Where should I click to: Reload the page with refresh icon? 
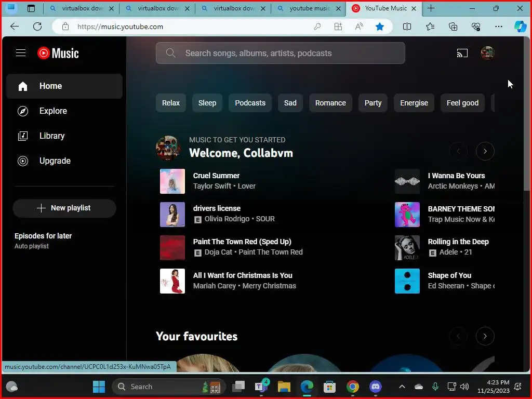point(37,26)
